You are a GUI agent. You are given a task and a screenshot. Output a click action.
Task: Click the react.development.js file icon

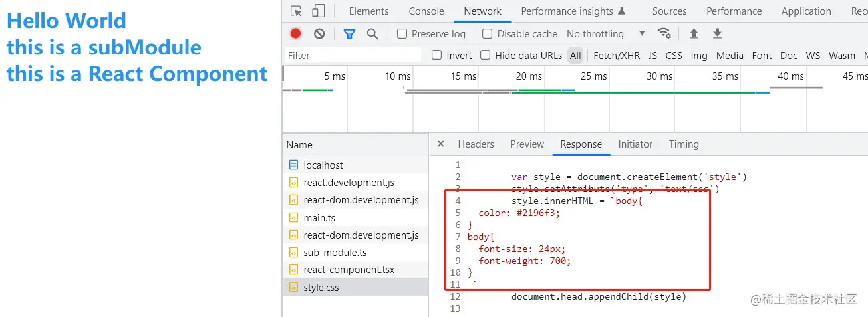(x=293, y=182)
